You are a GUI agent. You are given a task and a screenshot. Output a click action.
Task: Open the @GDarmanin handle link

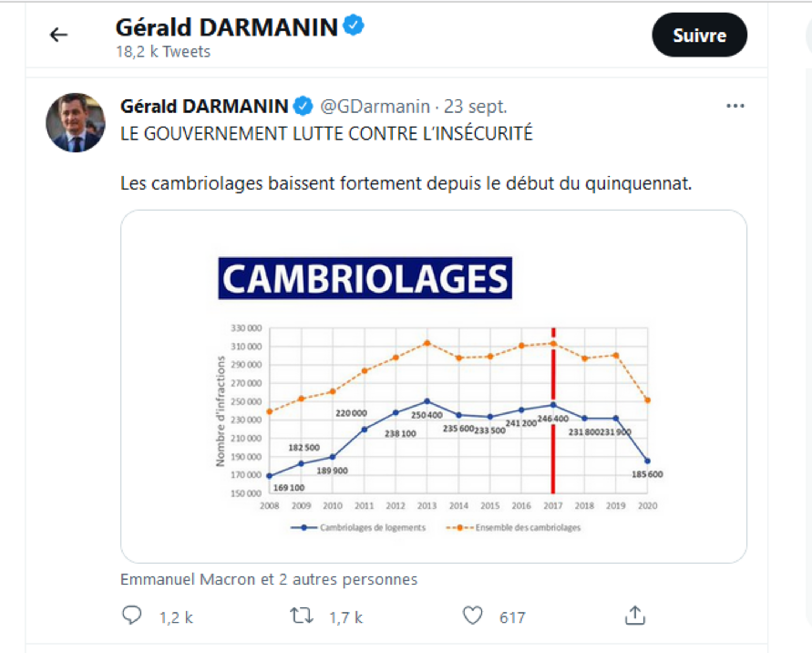click(375, 107)
